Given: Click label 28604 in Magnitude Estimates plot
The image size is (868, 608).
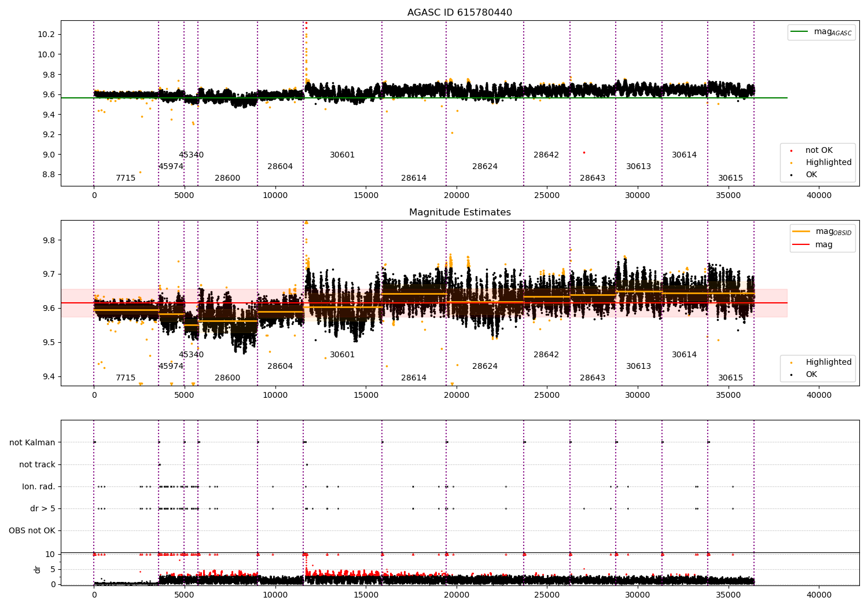Looking at the screenshot, I should pos(280,367).
